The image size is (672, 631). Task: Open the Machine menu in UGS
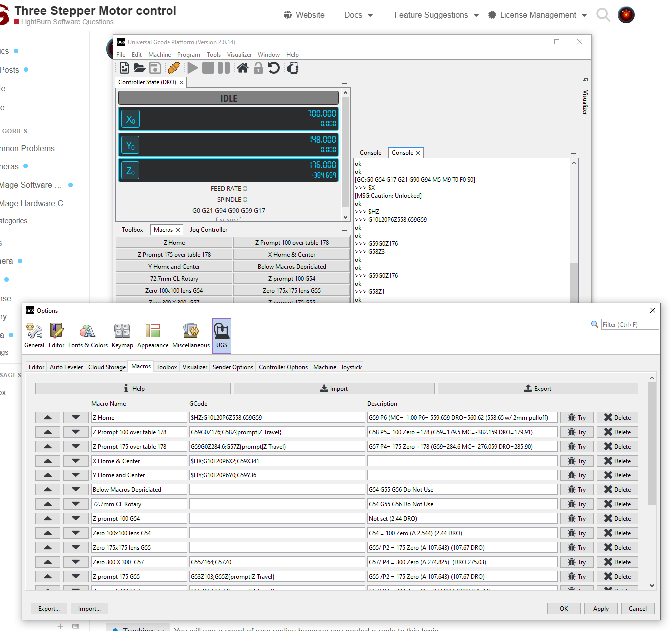tap(160, 55)
